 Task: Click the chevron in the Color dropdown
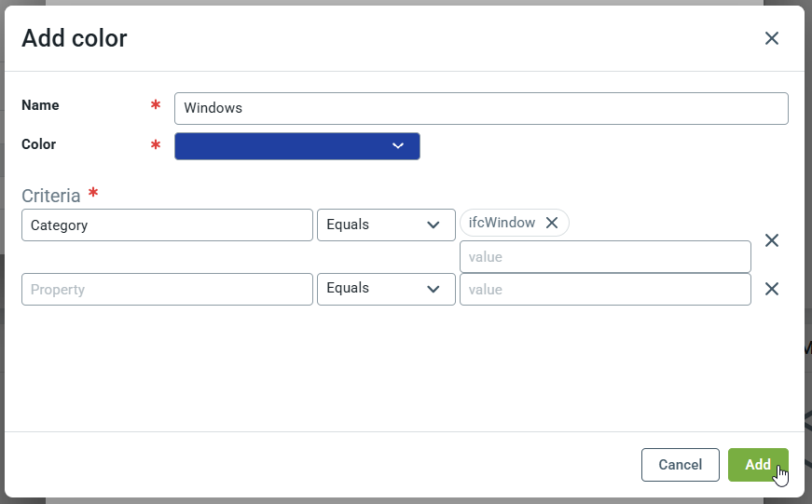(x=398, y=146)
